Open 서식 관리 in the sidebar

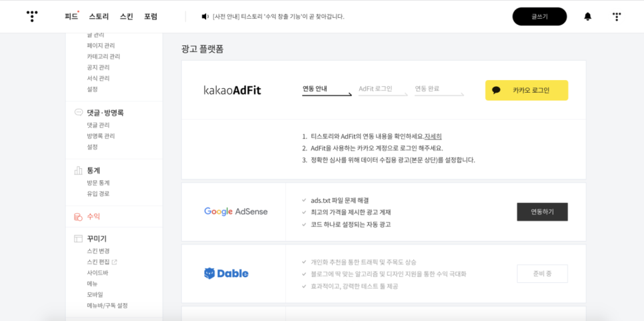[98, 78]
